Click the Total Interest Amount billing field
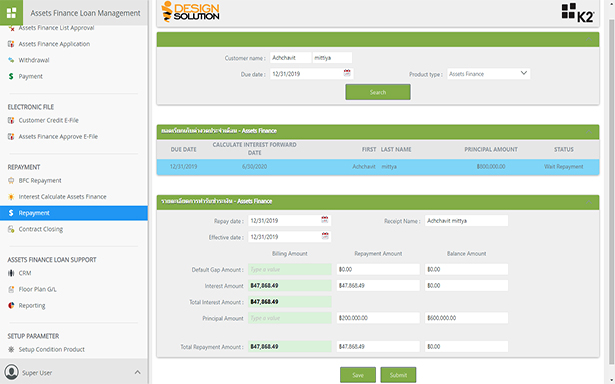Viewport: 615px width, 384px height. coord(289,302)
